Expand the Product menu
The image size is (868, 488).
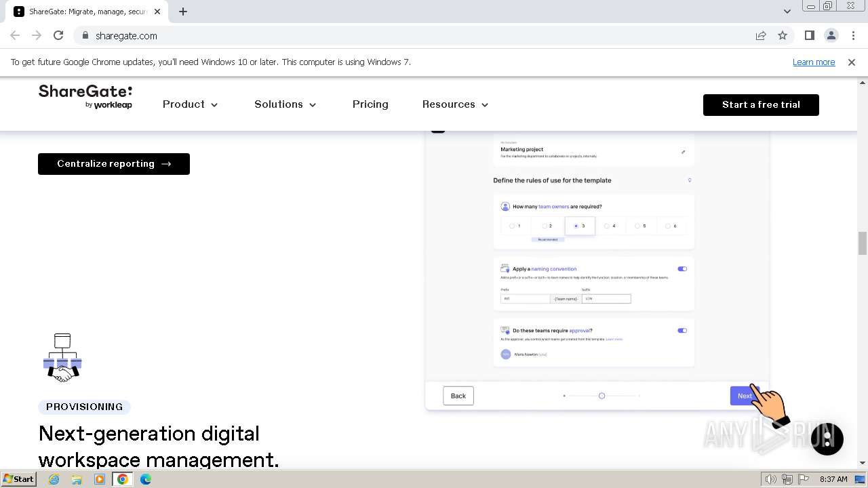190,104
